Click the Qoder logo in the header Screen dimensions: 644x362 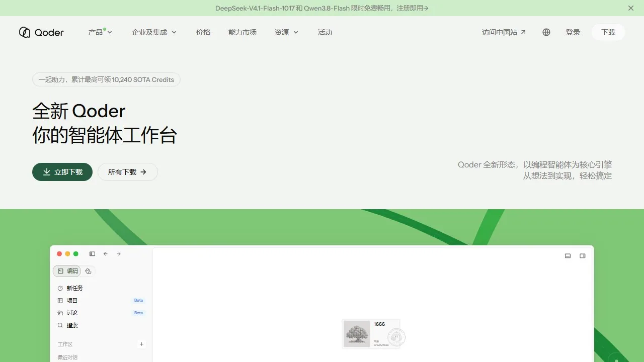click(41, 32)
